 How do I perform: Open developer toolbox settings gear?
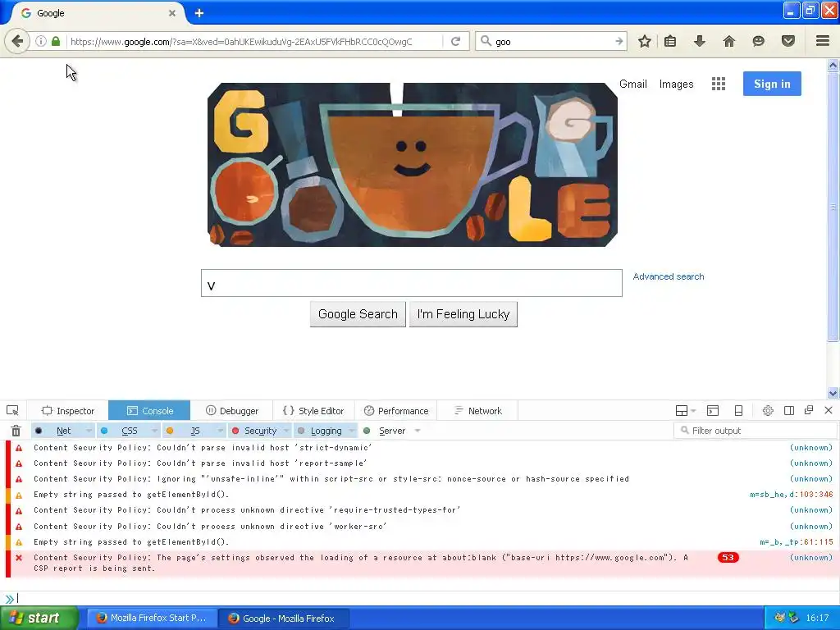click(768, 411)
